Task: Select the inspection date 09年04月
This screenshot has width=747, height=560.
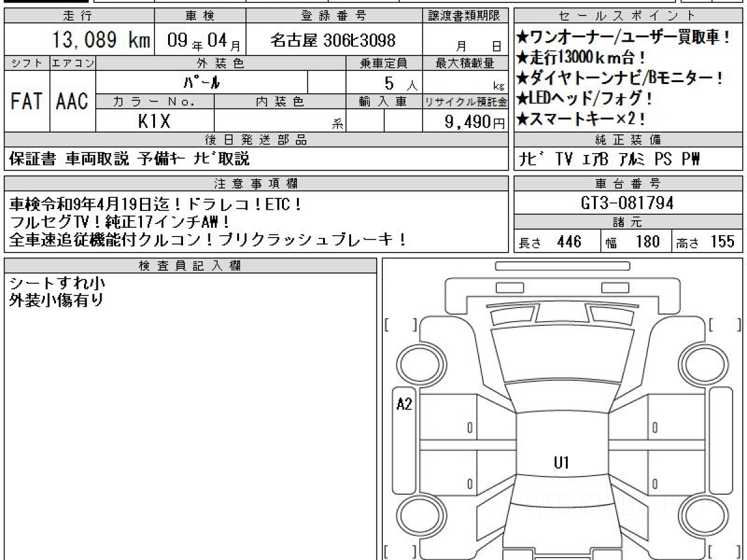Action: click(204, 42)
